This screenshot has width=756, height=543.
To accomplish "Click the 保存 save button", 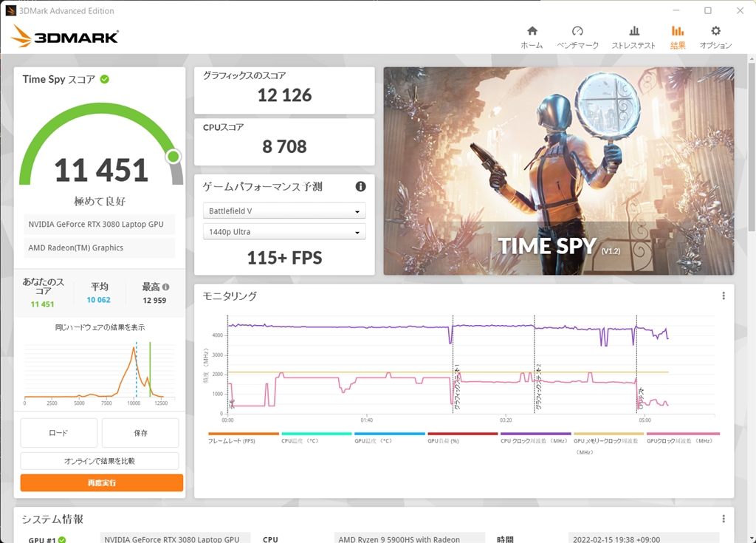I will point(140,432).
